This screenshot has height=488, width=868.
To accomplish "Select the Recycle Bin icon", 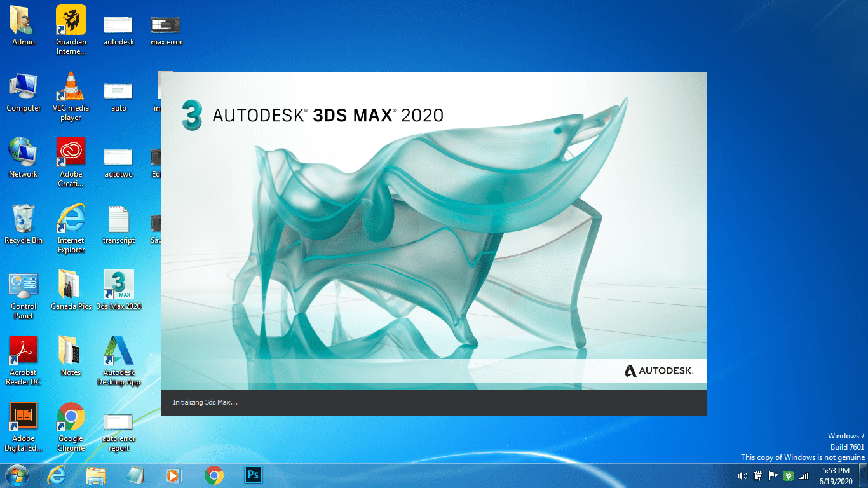I will pyautogui.click(x=24, y=224).
